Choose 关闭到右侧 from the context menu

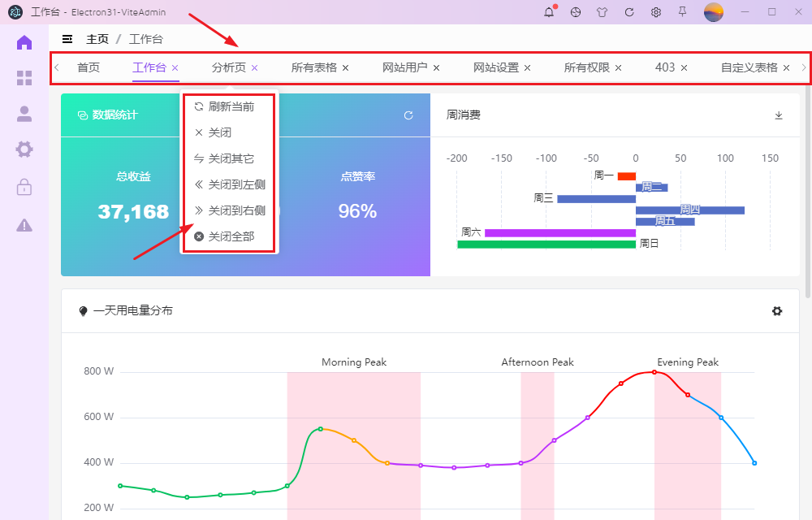230,210
